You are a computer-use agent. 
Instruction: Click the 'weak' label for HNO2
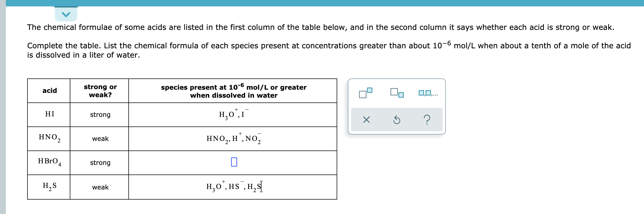[x=100, y=139]
